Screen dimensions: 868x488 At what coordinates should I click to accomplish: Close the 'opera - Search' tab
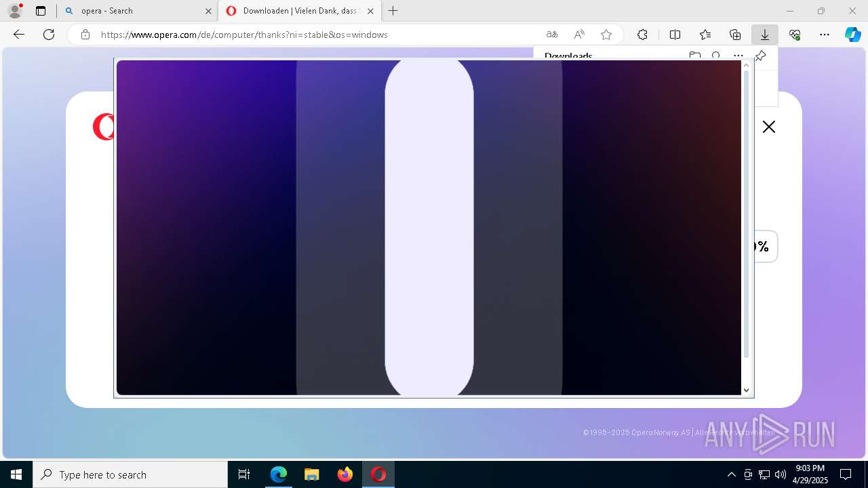click(x=208, y=11)
